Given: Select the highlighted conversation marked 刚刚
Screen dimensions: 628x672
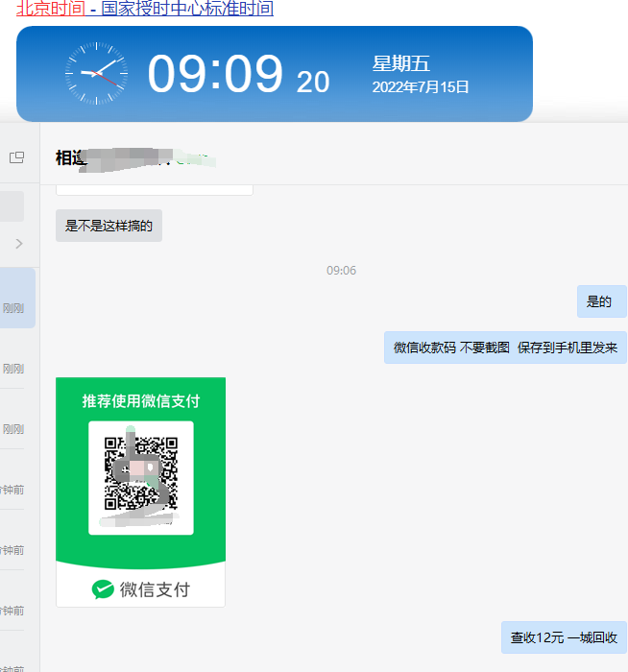Looking at the screenshot, I should [17, 298].
